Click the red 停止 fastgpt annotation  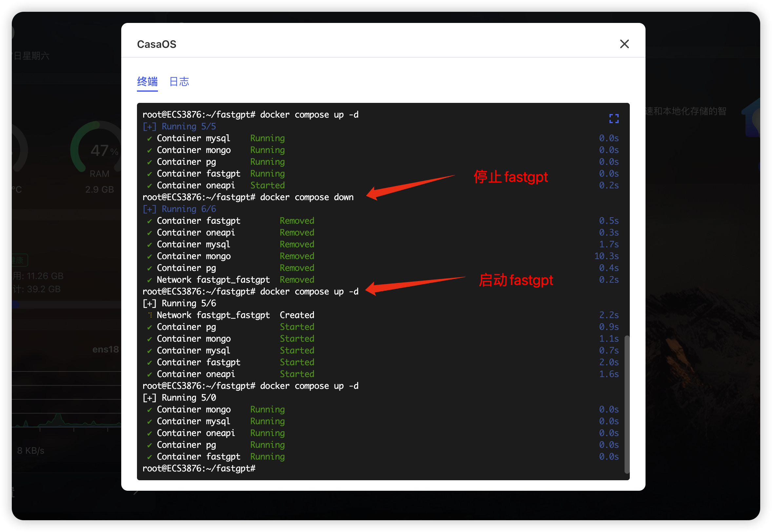pos(510,177)
